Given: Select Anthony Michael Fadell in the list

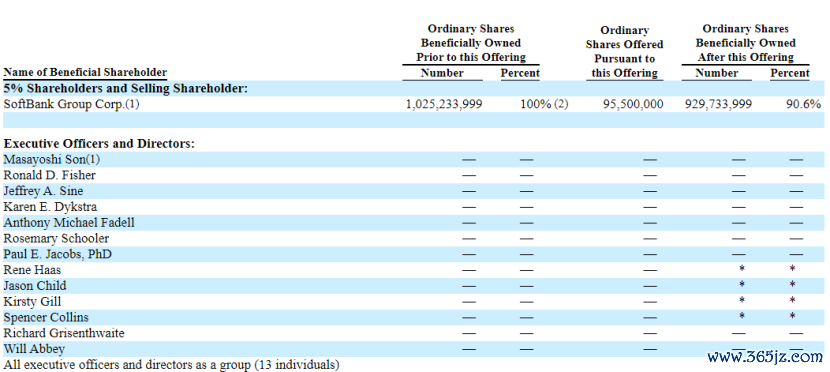Looking at the screenshot, I should click(69, 223).
